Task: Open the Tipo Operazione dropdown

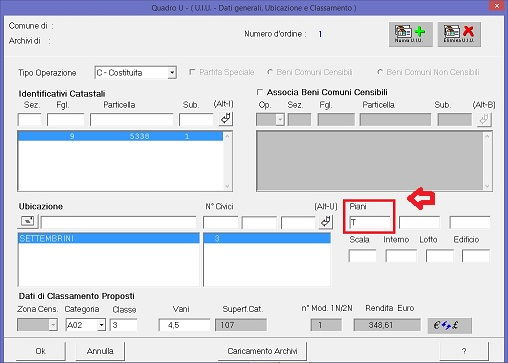Action: click(x=172, y=73)
